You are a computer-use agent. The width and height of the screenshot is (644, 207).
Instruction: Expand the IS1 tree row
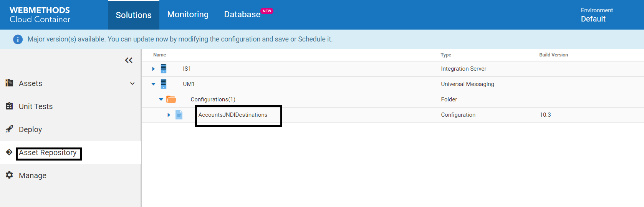tap(153, 69)
